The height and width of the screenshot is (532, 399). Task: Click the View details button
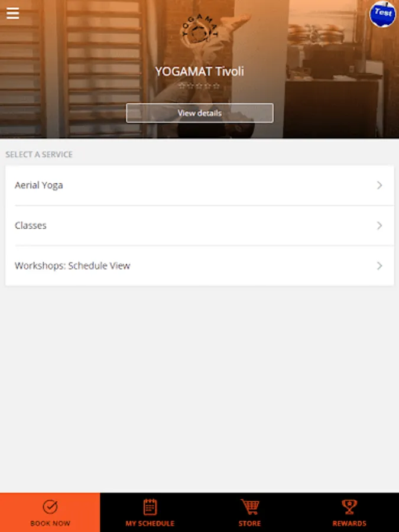[200, 113]
